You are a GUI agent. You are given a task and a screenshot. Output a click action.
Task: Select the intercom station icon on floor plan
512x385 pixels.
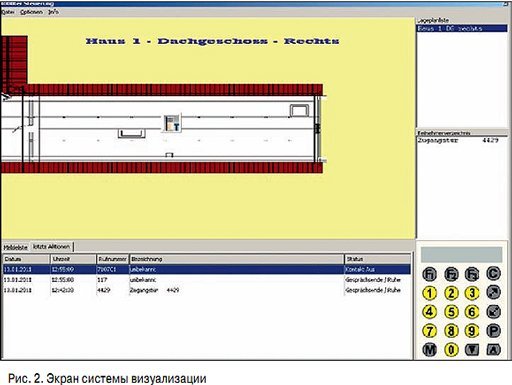(172, 123)
